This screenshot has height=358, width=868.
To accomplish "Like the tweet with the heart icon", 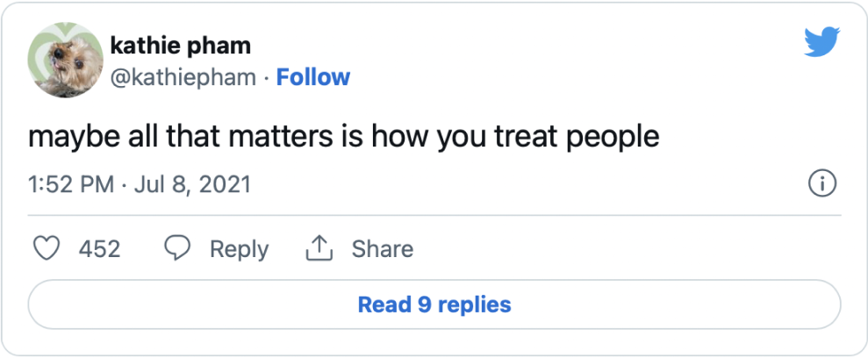I will (46, 249).
